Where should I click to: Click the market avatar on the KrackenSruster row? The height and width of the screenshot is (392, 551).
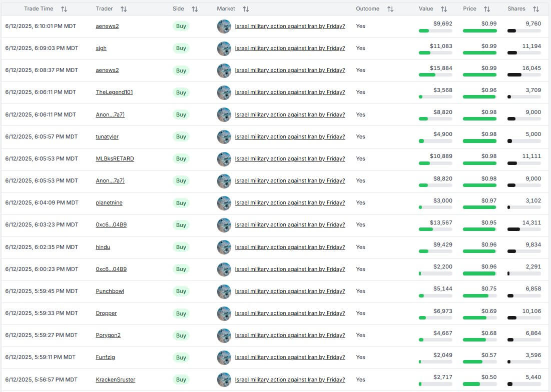224,379
